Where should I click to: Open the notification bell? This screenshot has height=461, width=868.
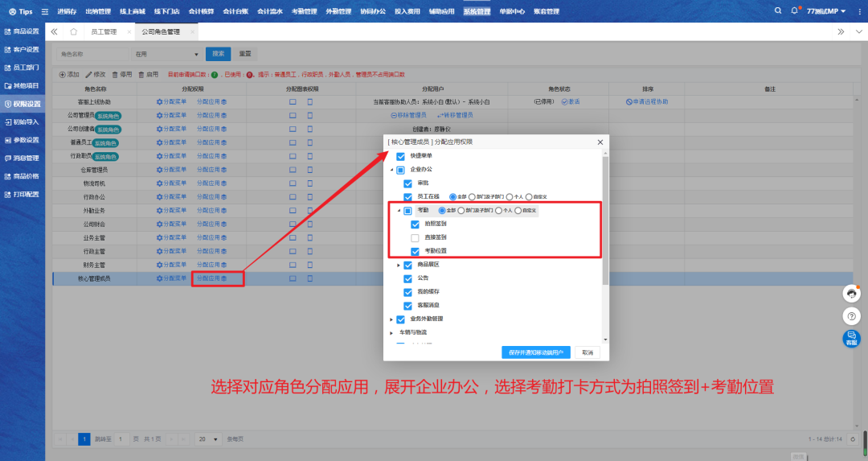point(795,11)
